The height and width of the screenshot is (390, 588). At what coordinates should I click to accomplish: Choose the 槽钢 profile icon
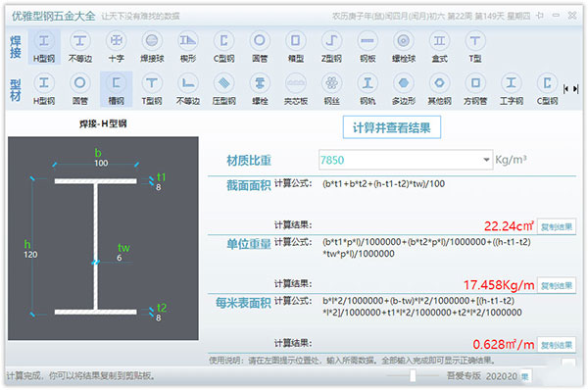[116, 89]
